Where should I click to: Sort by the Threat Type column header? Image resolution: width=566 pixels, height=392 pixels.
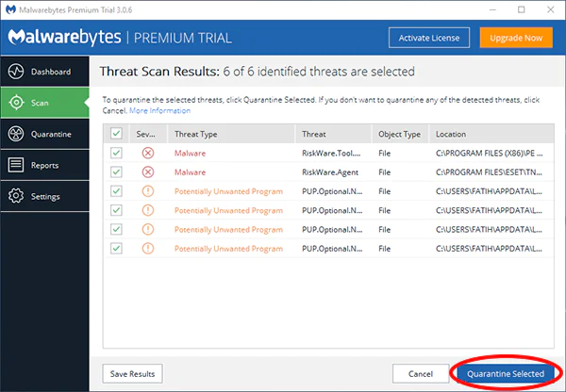click(x=196, y=134)
